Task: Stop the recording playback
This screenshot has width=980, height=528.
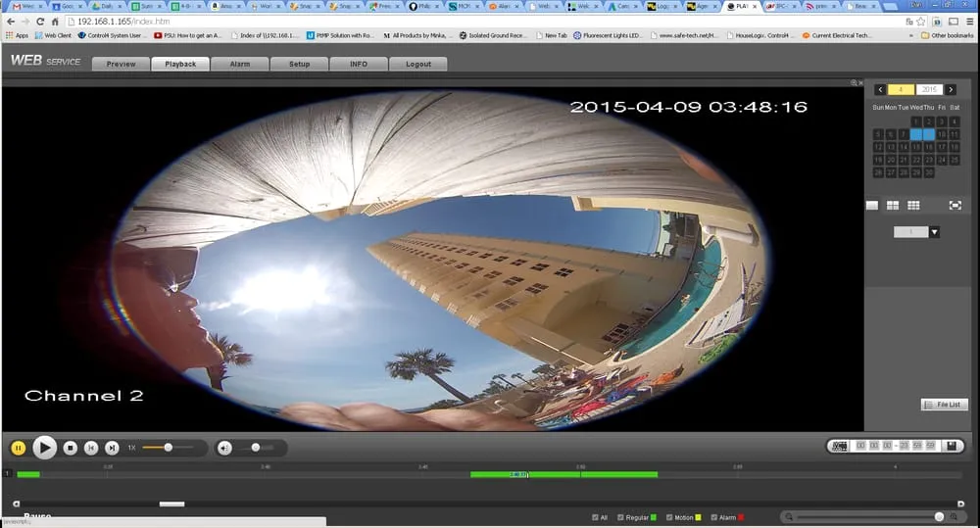Action: pyautogui.click(x=71, y=448)
